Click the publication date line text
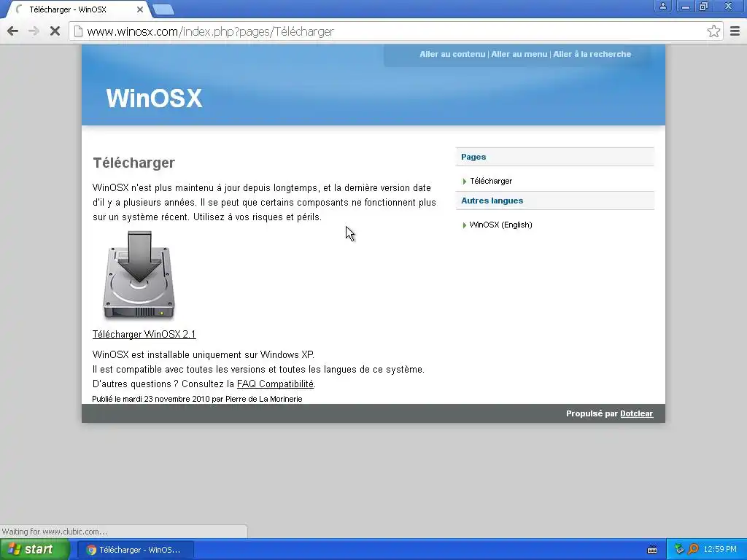This screenshot has width=747, height=560. point(197,399)
